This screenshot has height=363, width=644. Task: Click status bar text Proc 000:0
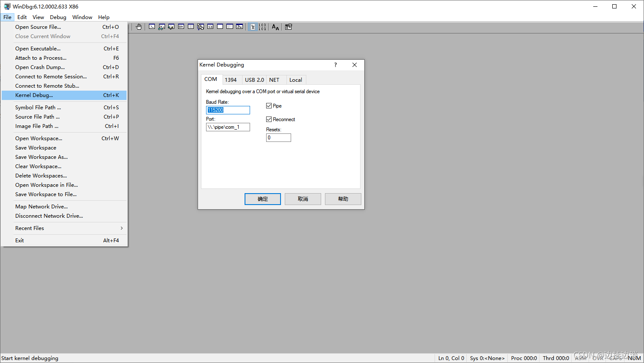[524, 358]
